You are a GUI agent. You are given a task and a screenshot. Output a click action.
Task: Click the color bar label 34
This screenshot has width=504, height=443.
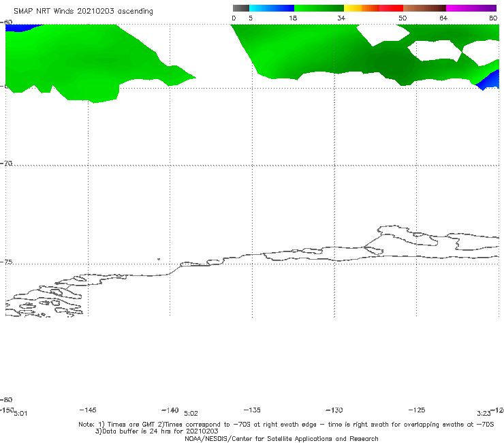341,18
